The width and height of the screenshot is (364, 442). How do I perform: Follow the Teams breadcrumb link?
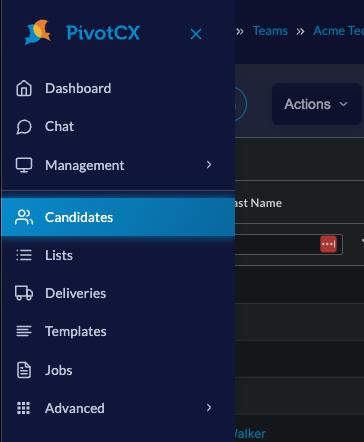[270, 31]
